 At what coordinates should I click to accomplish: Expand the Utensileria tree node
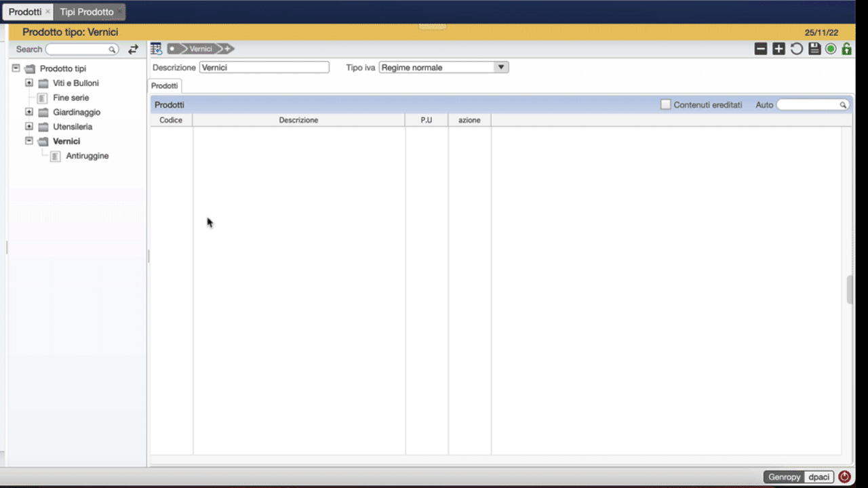[29, 126]
